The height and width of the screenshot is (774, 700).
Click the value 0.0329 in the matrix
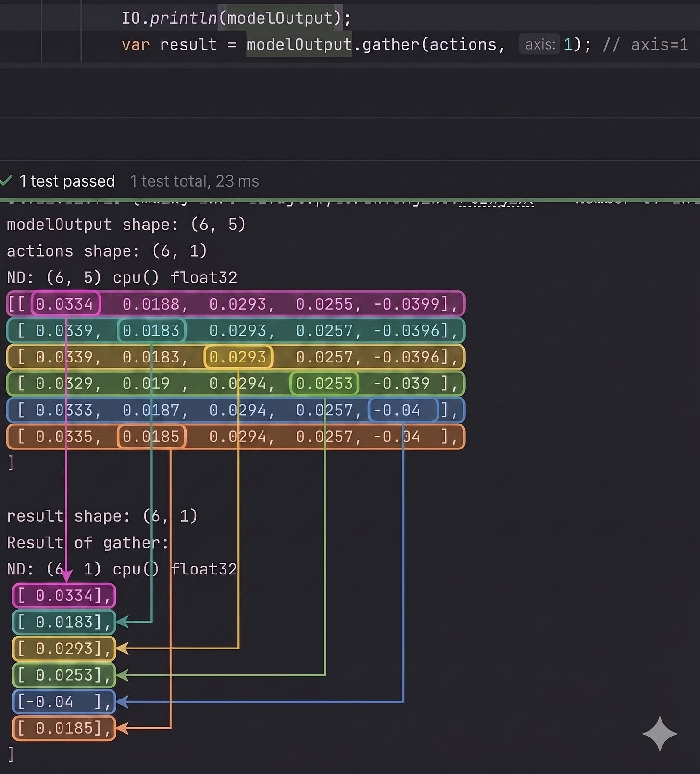point(64,383)
